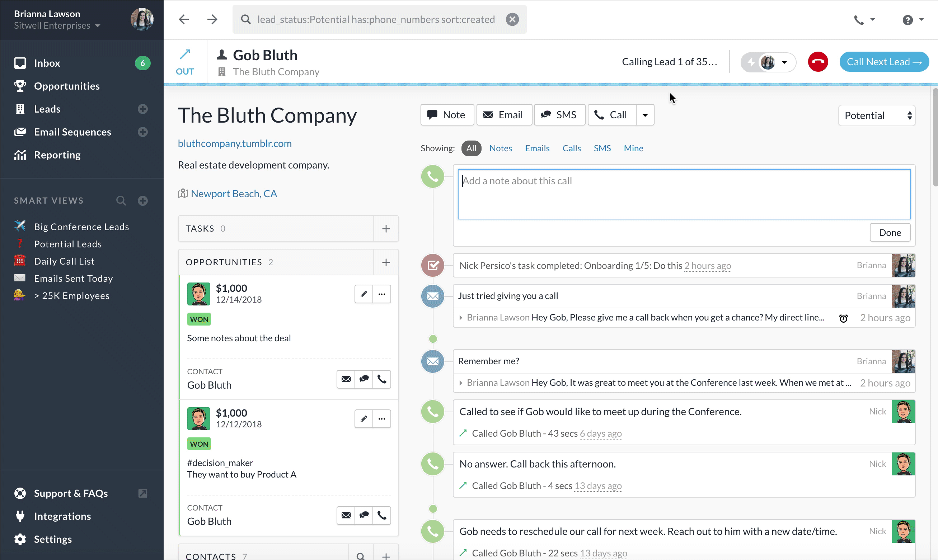Open more options for 12/12/2018 opportunity
The width and height of the screenshot is (938, 560).
(382, 419)
